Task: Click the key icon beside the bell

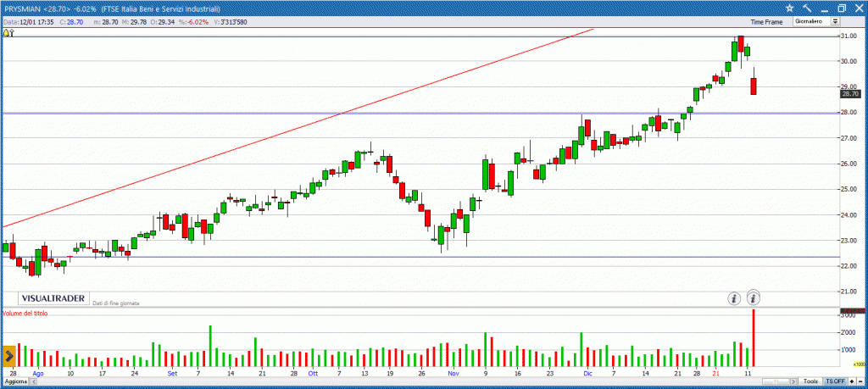Action: (x=12, y=33)
